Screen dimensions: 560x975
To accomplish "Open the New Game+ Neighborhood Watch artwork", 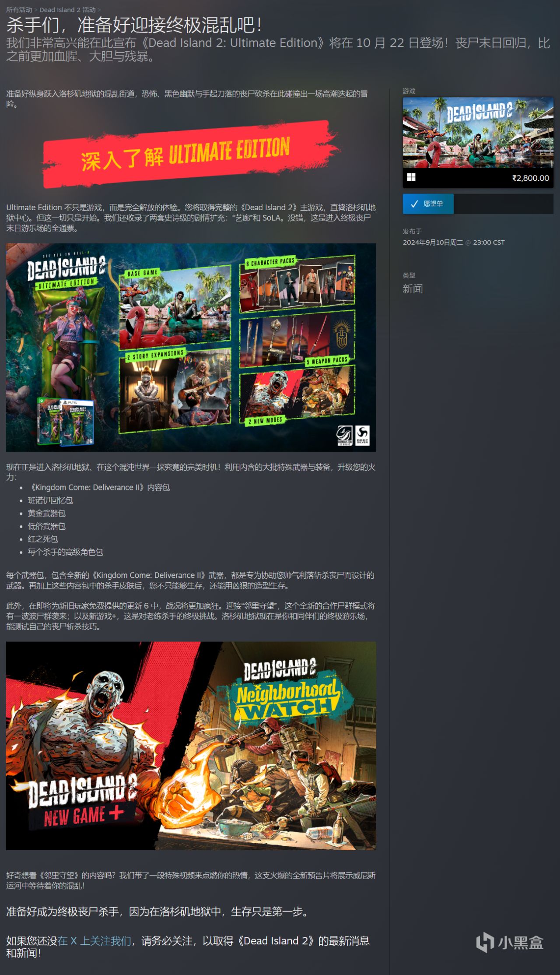I will pyautogui.click(x=191, y=746).
